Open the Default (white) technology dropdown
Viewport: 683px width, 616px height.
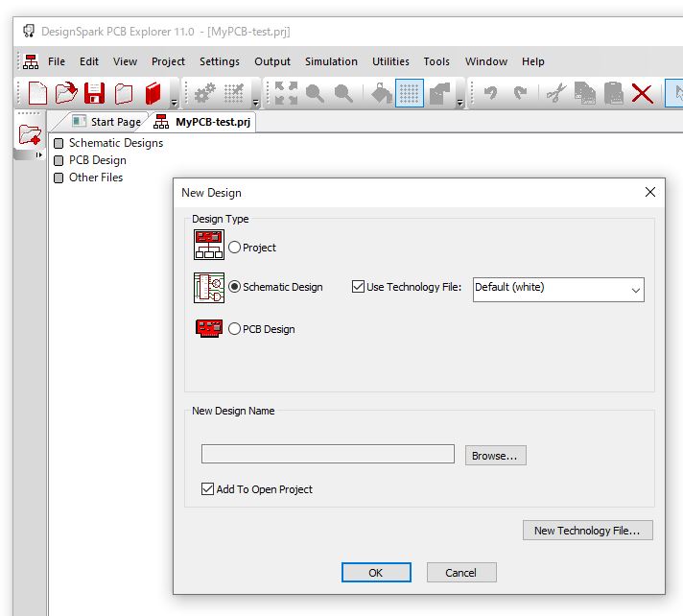(x=558, y=288)
